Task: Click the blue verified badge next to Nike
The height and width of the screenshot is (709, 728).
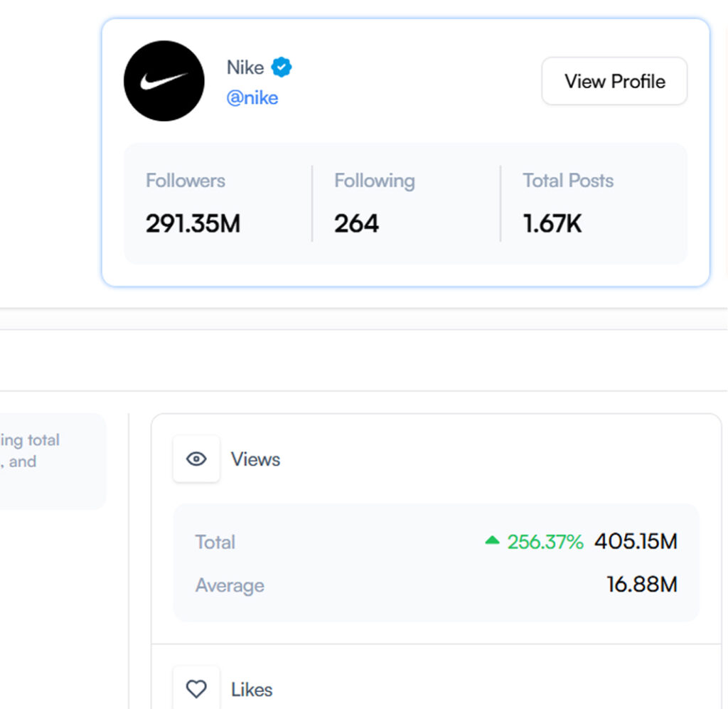Action: [x=282, y=68]
